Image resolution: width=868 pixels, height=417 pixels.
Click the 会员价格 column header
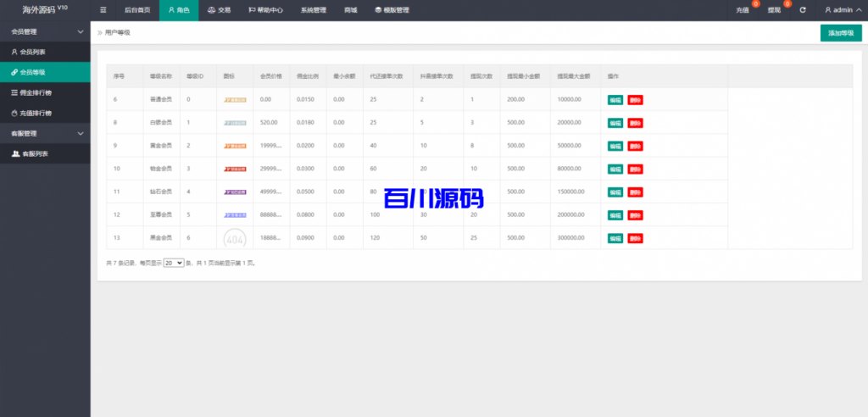271,76
